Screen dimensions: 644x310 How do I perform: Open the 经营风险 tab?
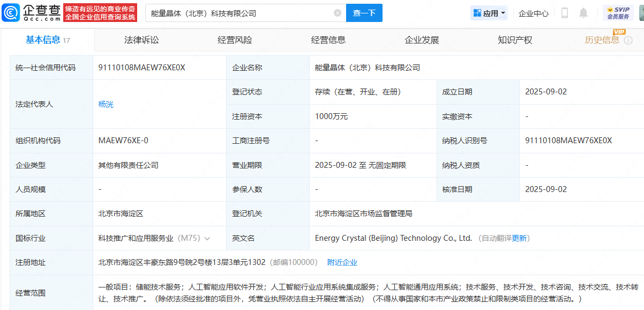tap(235, 40)
